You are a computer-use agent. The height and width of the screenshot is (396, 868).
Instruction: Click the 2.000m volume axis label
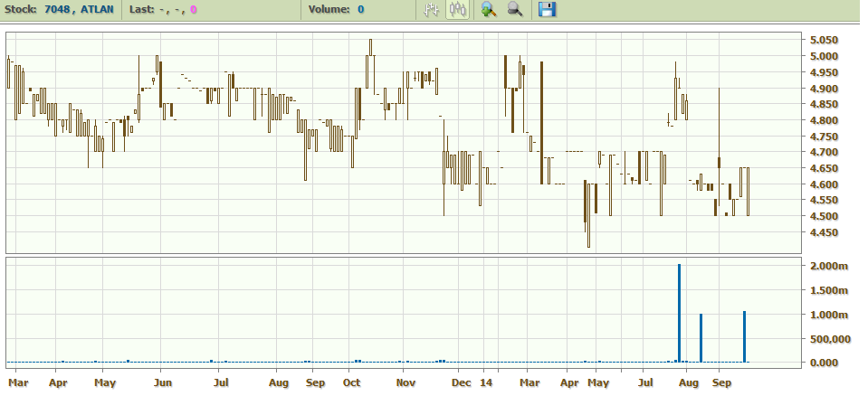(828, 266)
